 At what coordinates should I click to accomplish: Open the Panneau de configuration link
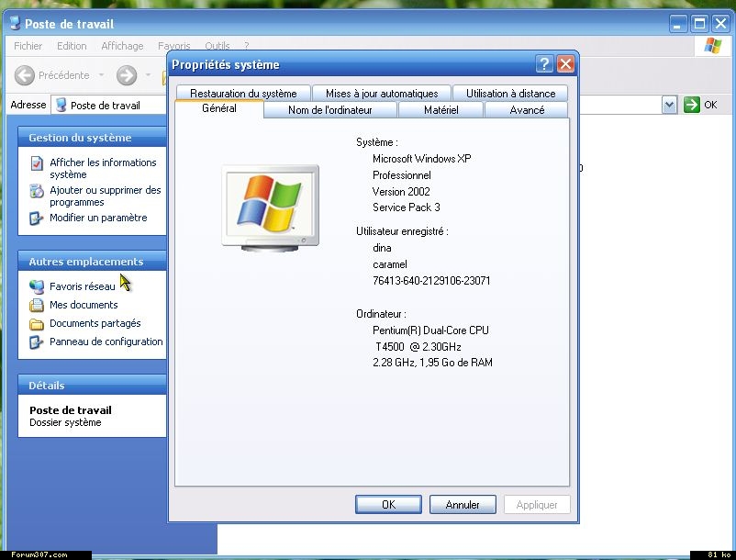(106, 342)
